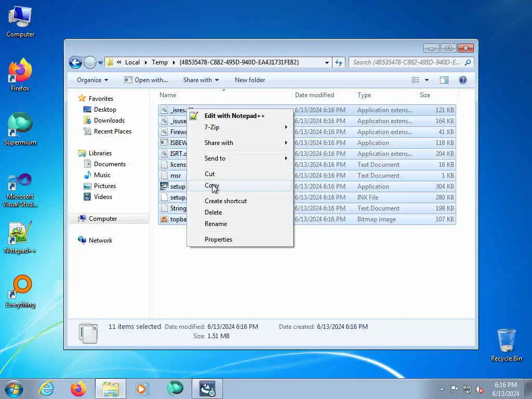The width and height of the screenshot is (532, 399).
Task: Select Network in the navigation pane
Action: point(100,241)
